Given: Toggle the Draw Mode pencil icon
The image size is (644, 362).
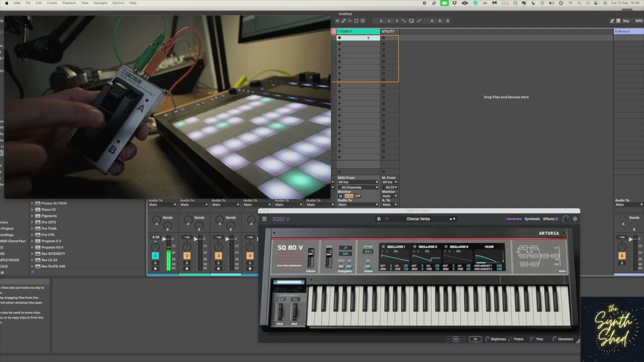Looking at the screenshot, I should (612, 21).
